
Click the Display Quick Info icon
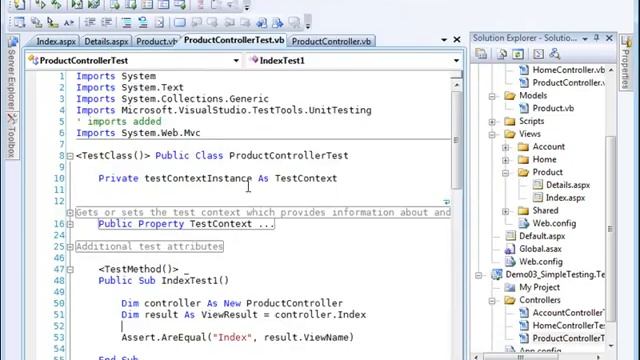[x=52, y=22]
